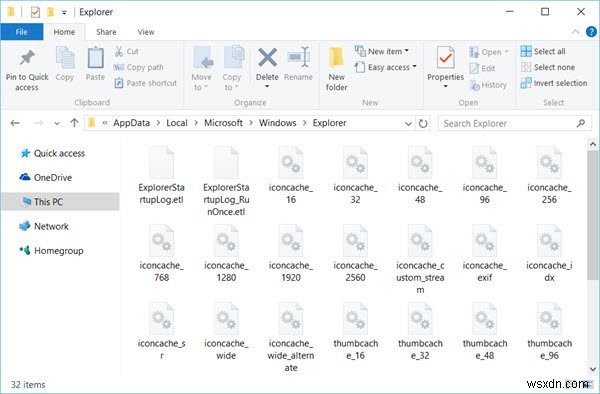Collapse the ribbon with the chevron
Screen dimensions: 600x394
tap(575, 32)
